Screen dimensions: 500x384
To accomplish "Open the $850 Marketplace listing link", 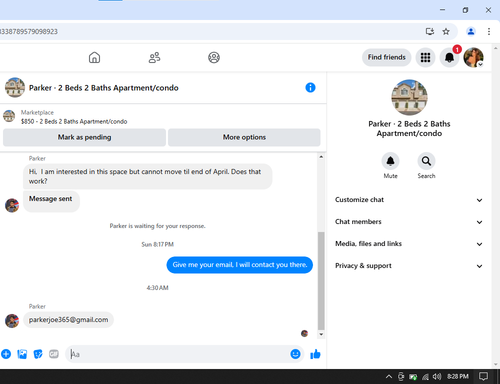I will [74, 121].
